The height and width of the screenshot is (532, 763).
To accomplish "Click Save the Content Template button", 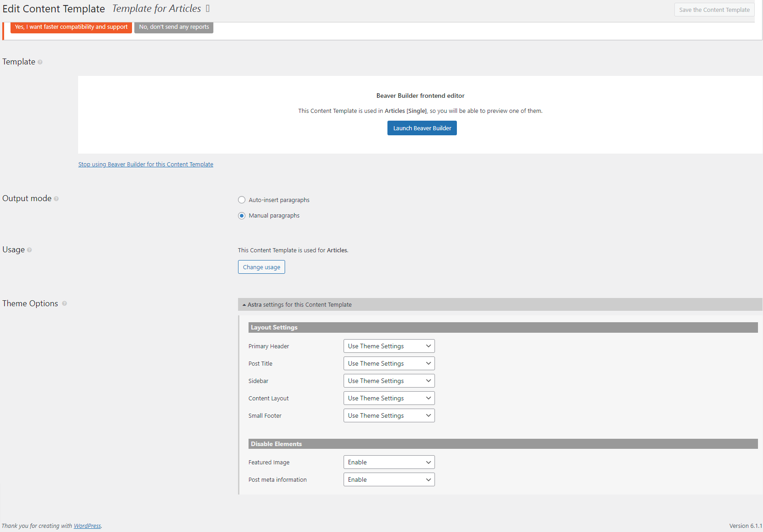I will tap(714, 10).
